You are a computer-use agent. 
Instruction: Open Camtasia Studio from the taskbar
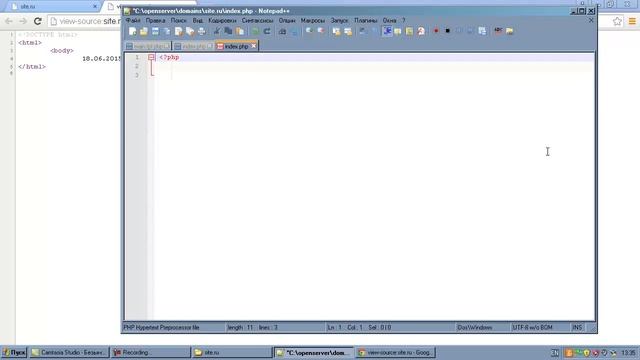pyautogui.click(x=69, y=352)
